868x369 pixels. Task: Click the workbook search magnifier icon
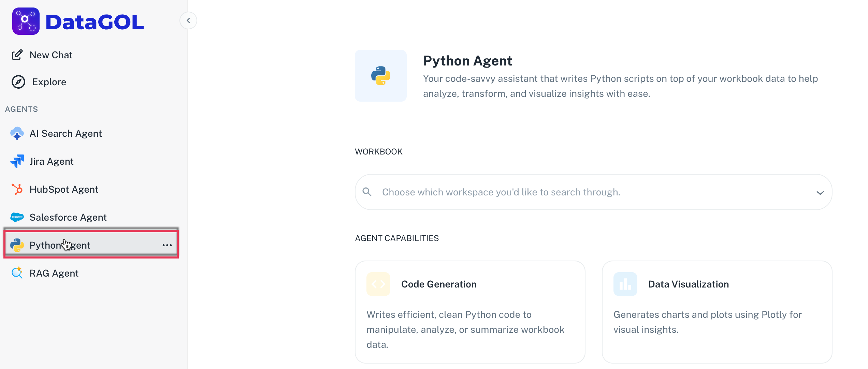click(x=367, y=192)
